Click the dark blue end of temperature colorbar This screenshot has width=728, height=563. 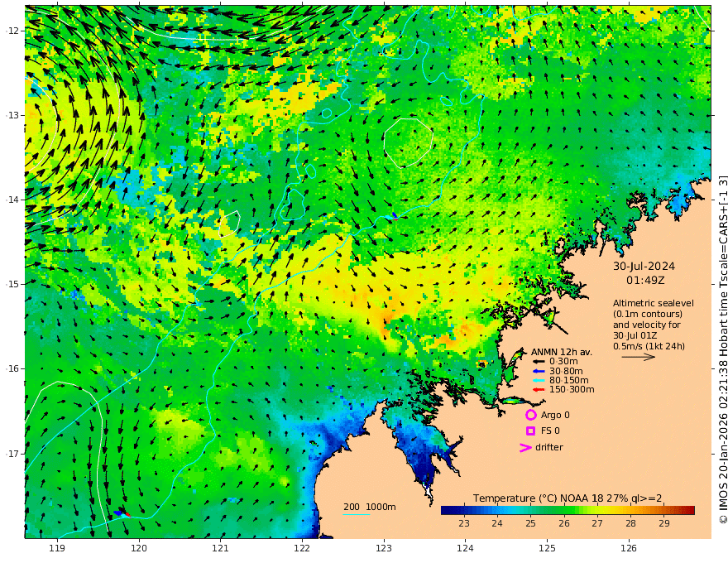coord(447,511)
